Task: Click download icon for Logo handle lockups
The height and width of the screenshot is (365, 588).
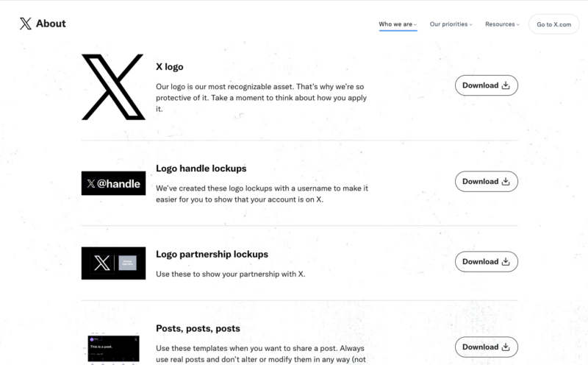Action: click(506, 181)
